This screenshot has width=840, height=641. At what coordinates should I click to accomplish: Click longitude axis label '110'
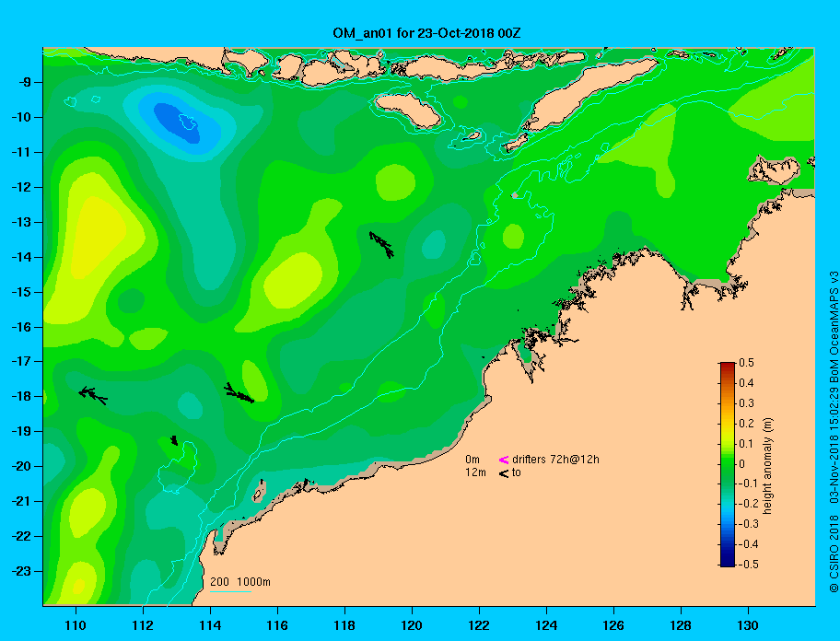[76, 625]
